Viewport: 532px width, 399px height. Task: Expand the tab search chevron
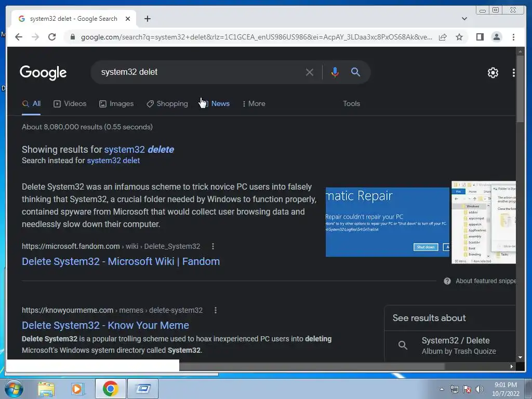coord(464,19)
